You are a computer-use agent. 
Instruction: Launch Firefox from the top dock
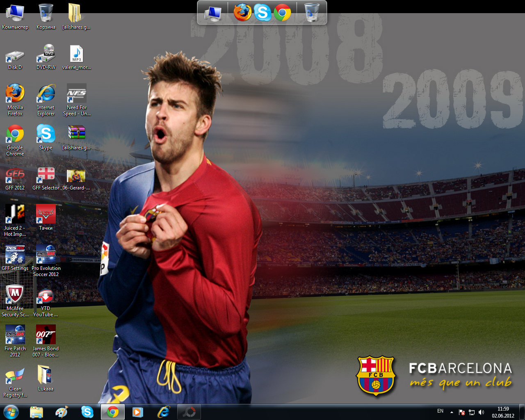coord(242,12)
